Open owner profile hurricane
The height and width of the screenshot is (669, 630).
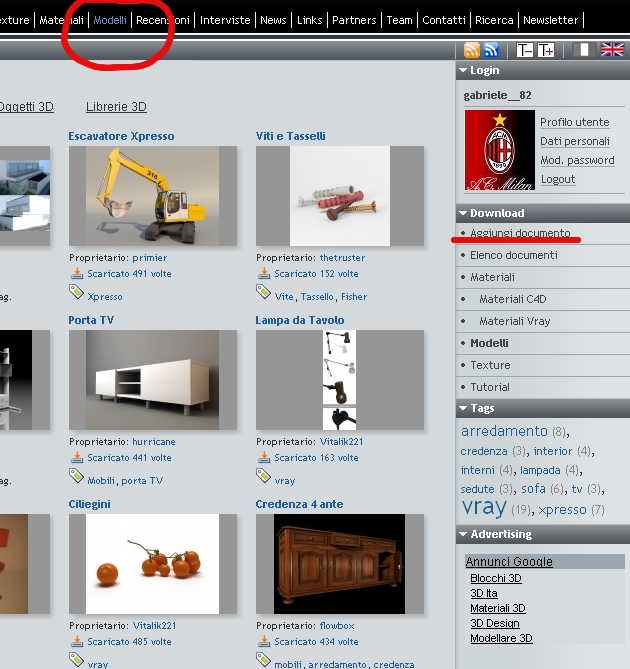154,442
